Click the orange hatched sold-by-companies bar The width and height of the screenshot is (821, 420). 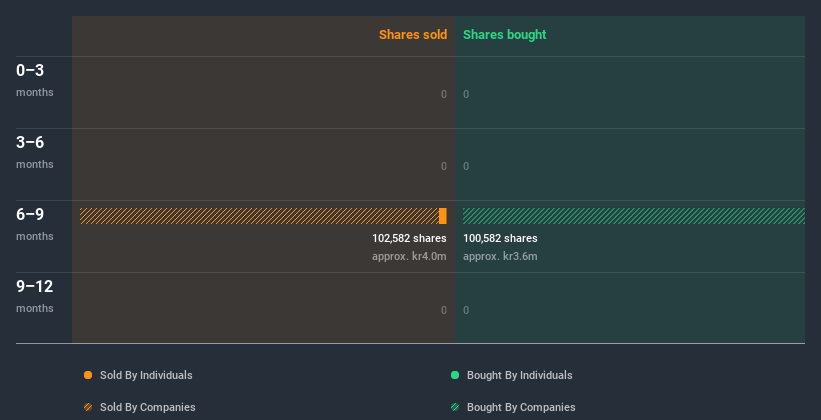259,216
